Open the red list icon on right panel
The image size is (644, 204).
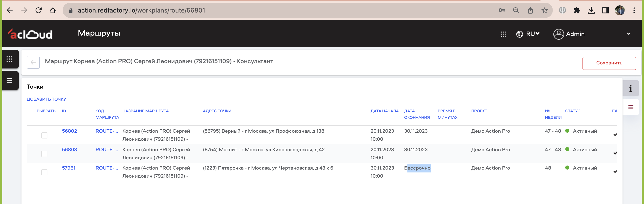[631, 107]
